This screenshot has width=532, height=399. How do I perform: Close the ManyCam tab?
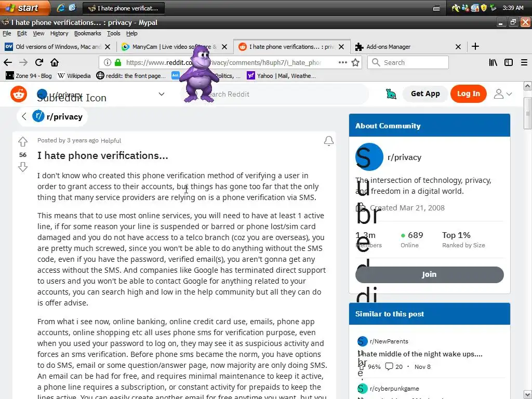click(224, 47)
